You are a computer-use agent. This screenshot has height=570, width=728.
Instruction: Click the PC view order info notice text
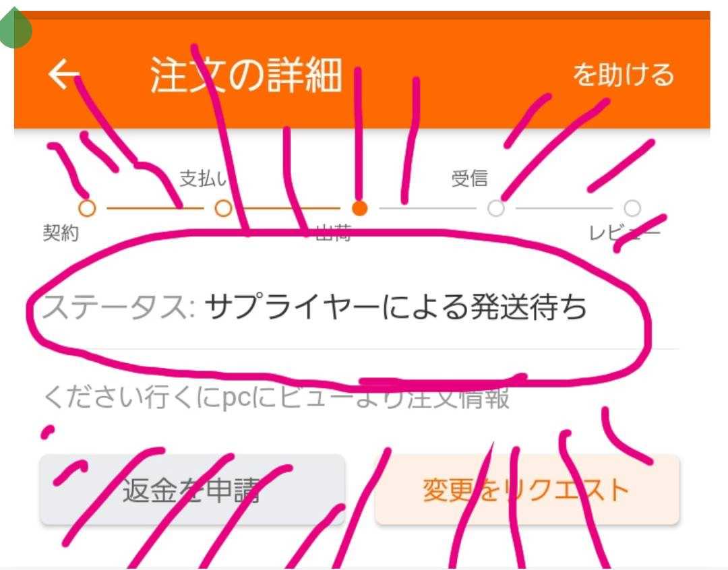tap(277, 398)
